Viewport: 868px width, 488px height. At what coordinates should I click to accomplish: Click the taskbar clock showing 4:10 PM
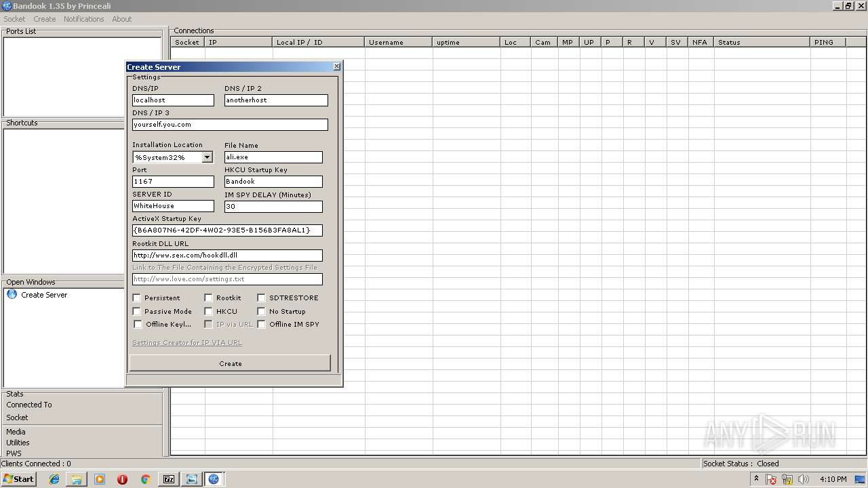coord(833,479)
